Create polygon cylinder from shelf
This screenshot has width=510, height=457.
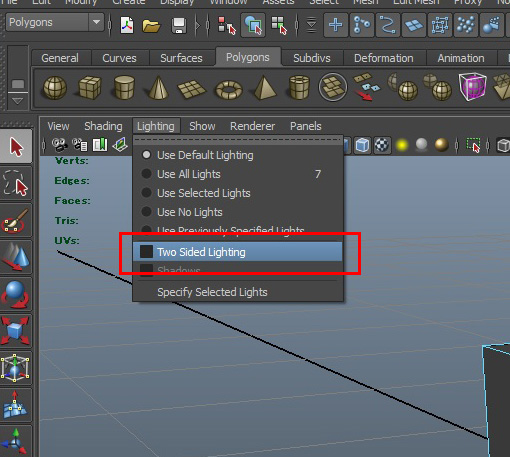tap(124, 88)
